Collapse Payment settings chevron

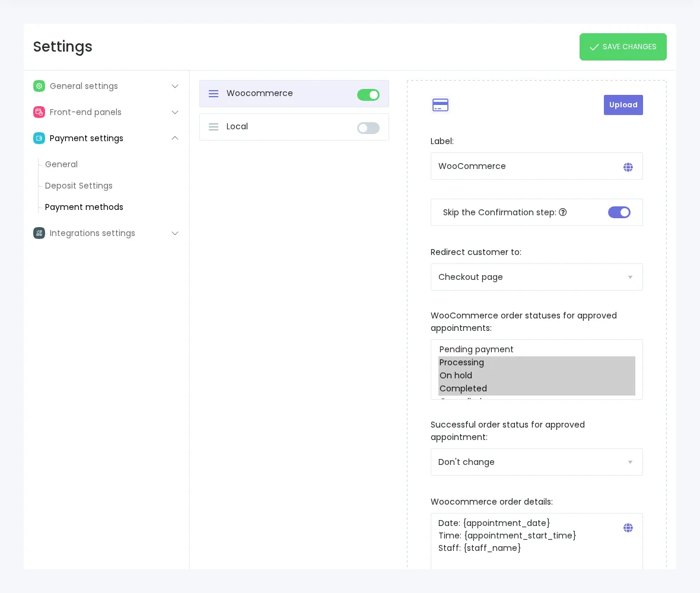tap(175, 138)
